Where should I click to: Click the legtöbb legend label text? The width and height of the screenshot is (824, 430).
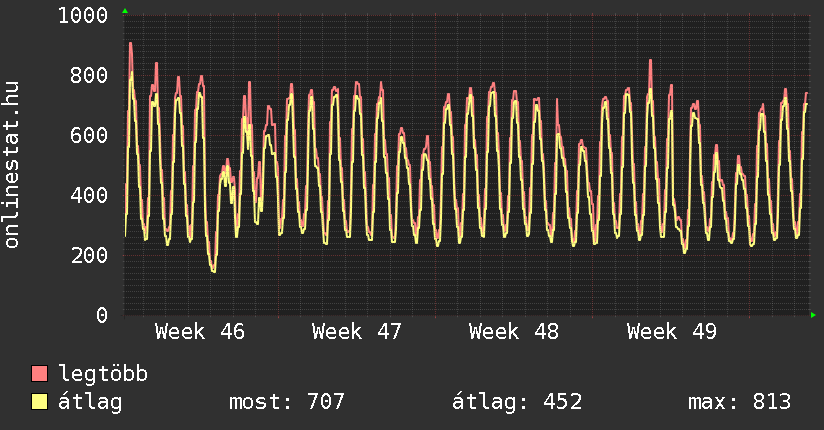coord(104,374)
